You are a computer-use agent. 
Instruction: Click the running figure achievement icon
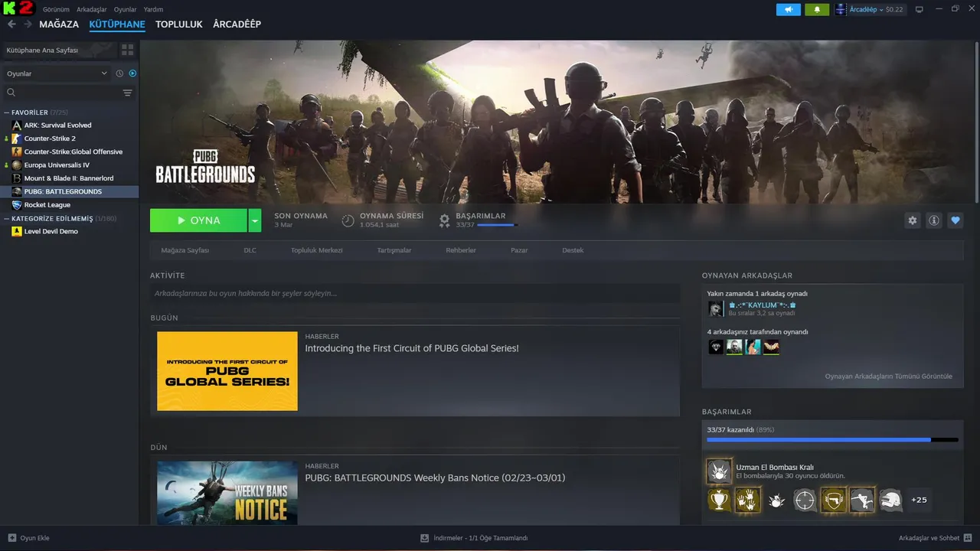pyautogui.click(x=862, y=500)
